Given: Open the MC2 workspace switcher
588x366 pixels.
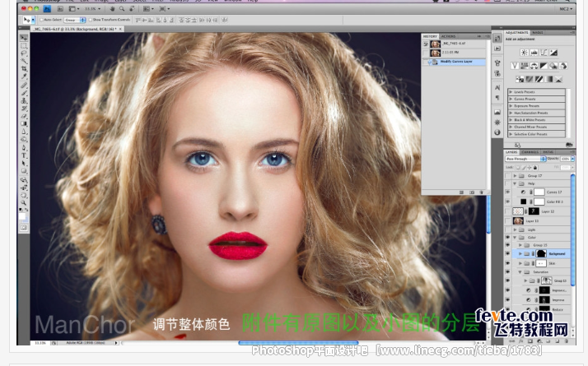Looking at the screenshot, I should [x=566, y=8].
